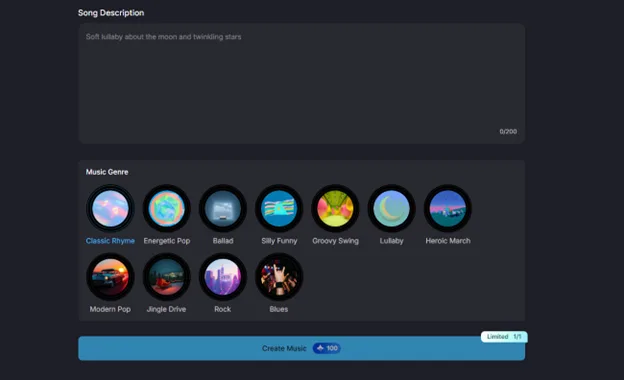Pick the Ballad genre thumbnail
This screenshot has width=624, height=380.
[x=223, y=209]
